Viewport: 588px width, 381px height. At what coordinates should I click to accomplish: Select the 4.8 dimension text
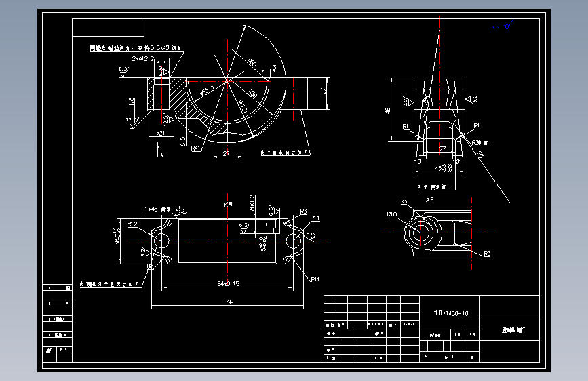[132, 102]
